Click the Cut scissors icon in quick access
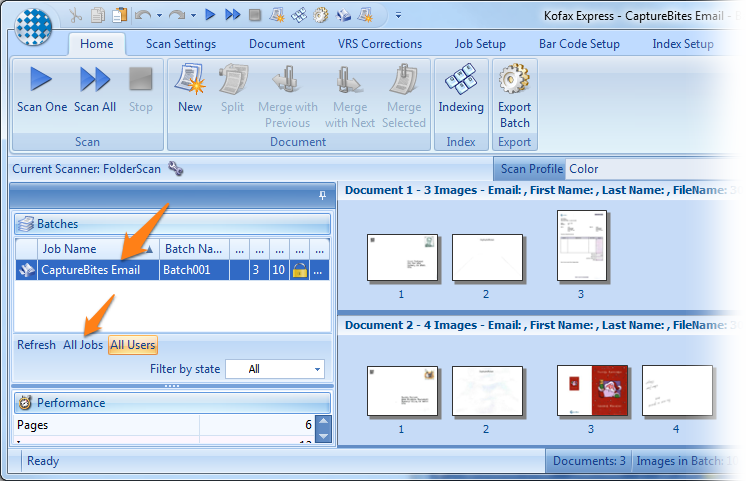Image resolution: width=746 pixels, height=481 pixels. 75,15
